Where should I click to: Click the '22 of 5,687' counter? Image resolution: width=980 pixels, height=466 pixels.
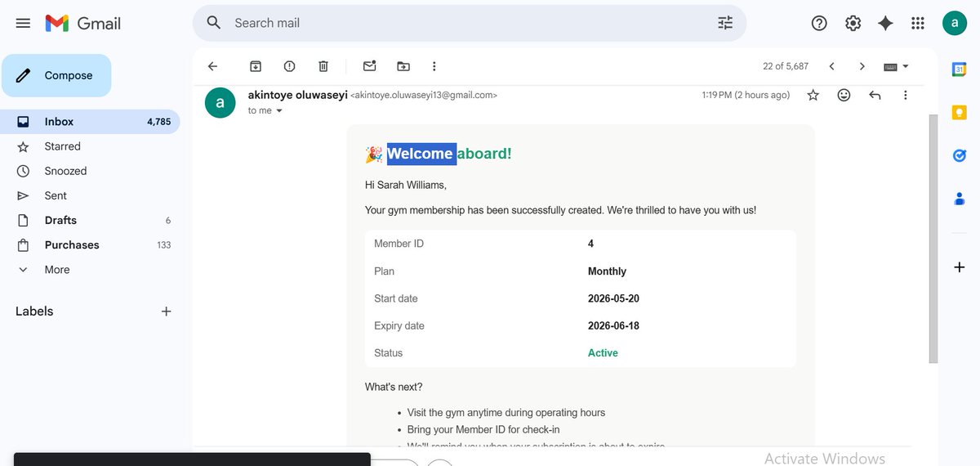click(x=786, y=66)
